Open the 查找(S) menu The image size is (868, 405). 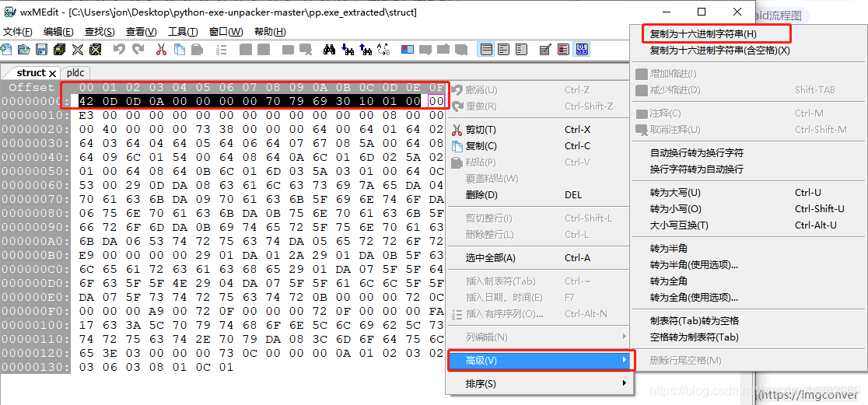[100, 32]
